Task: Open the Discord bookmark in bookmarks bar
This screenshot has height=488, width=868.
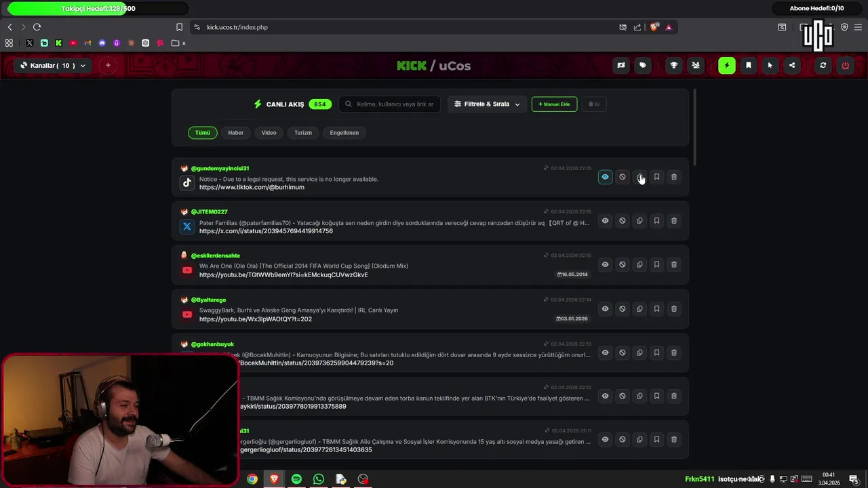Action: pos(102,43)
